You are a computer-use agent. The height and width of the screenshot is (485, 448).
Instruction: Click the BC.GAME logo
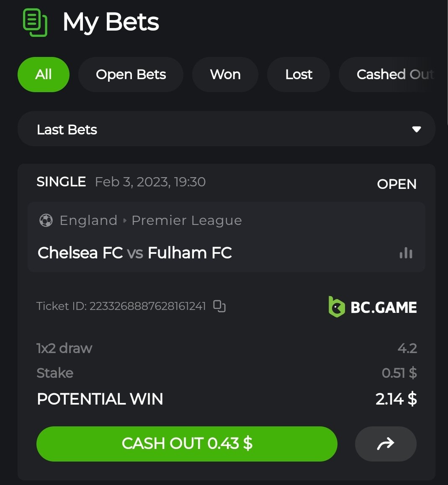(x=373, y=307)
